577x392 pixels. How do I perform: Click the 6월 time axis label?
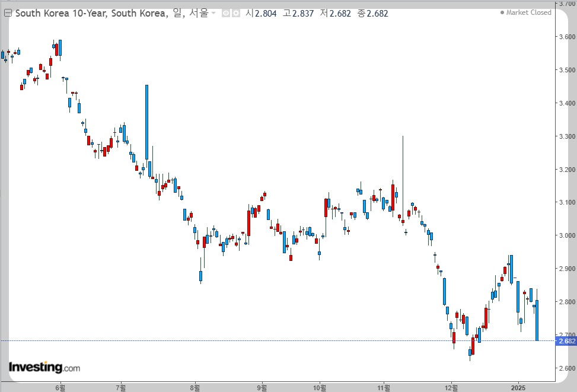(x=60, y=388)
